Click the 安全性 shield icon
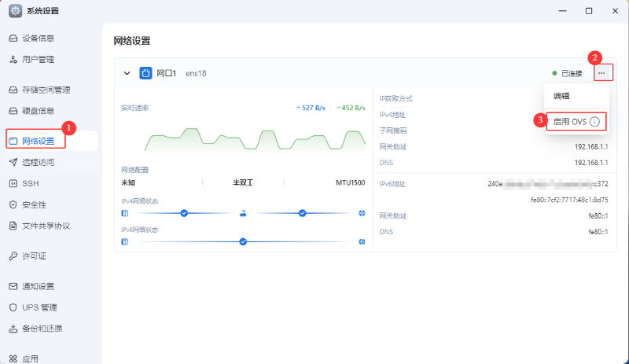This screenshot has height=364, width=629. pyautogui.click(x=13, y=204)
